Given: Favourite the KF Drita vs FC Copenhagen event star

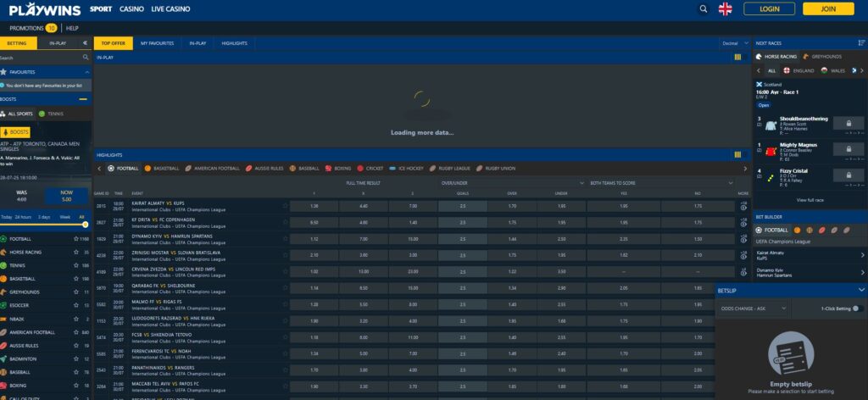Looking at the screenshot, I should 285,222.
